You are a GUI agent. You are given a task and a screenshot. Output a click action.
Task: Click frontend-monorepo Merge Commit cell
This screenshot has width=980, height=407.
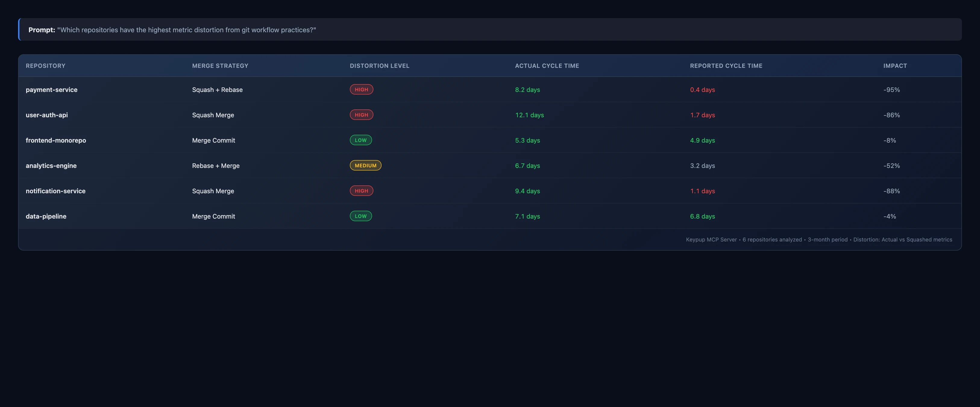[x=213, y=140]
